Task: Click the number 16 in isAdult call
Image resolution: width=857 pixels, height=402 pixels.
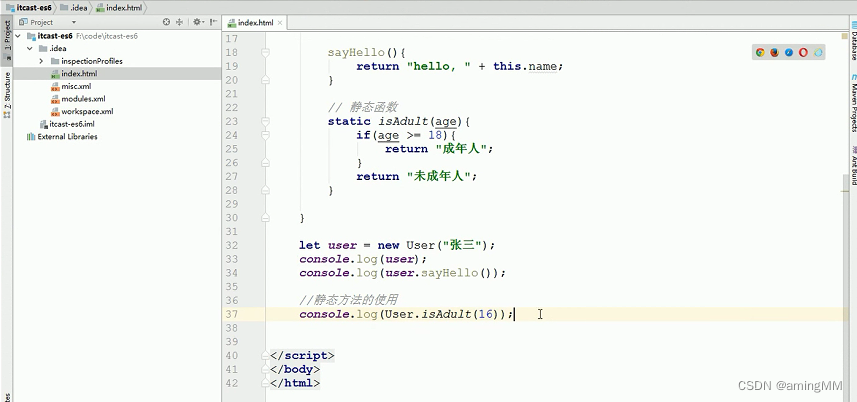Action: (x=485, y=314)
